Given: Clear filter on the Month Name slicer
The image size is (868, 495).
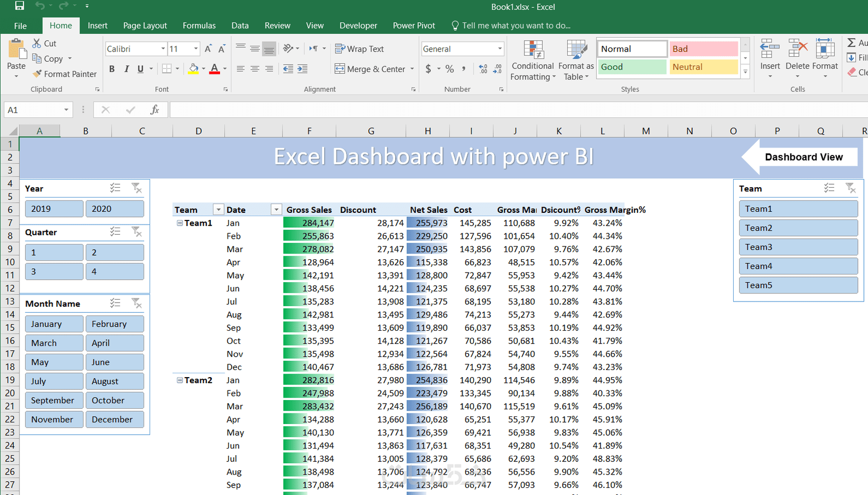Looking at the screenshot, I should pyautogui.click(x=136, y=303).
